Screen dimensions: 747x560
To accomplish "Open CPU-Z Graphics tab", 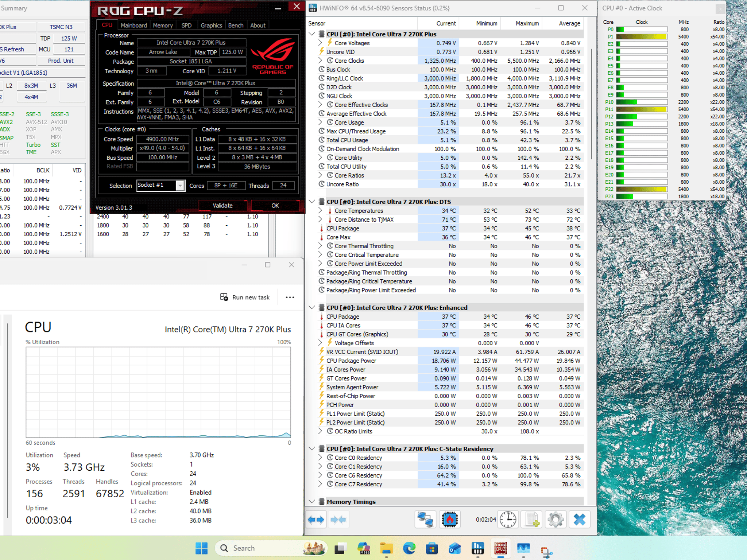I will (211, 25).
